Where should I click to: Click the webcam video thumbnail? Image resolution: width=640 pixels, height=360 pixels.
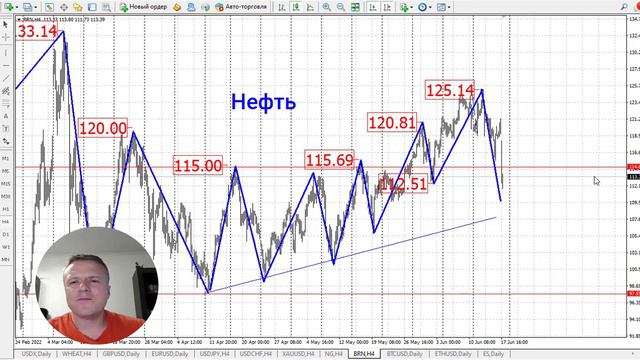click(97, 286)
